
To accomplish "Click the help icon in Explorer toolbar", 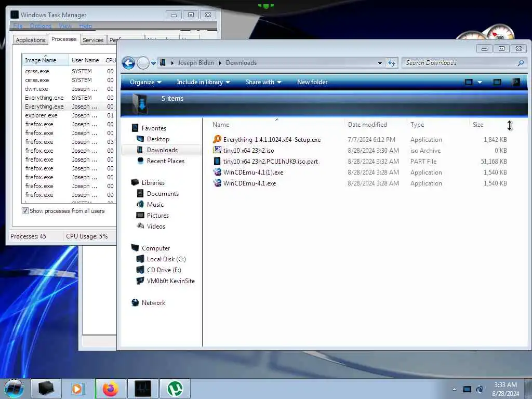I will 516,82.
